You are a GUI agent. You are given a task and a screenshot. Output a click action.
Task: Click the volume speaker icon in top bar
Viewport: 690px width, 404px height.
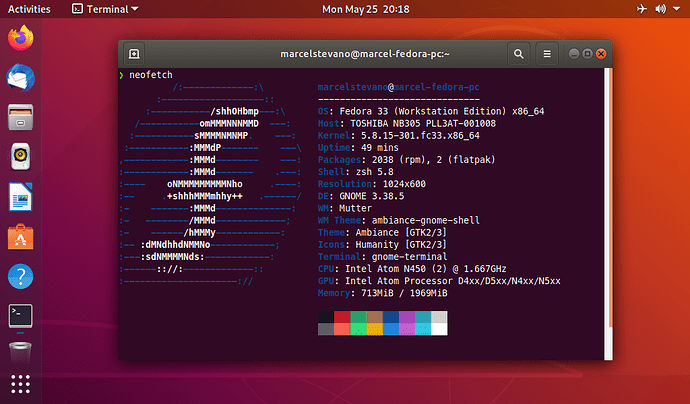(x=661, y=9)
